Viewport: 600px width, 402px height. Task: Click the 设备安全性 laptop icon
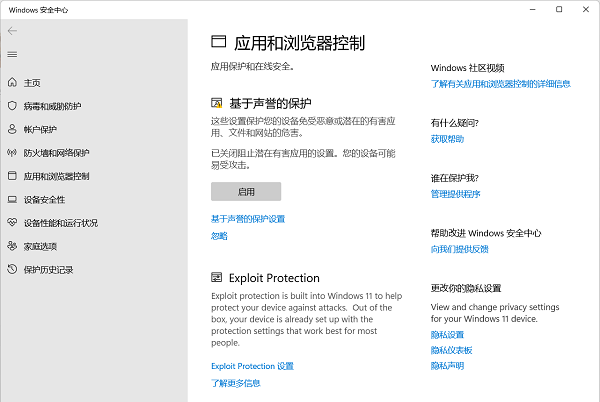pyautogui.click(x=12, y=199)
